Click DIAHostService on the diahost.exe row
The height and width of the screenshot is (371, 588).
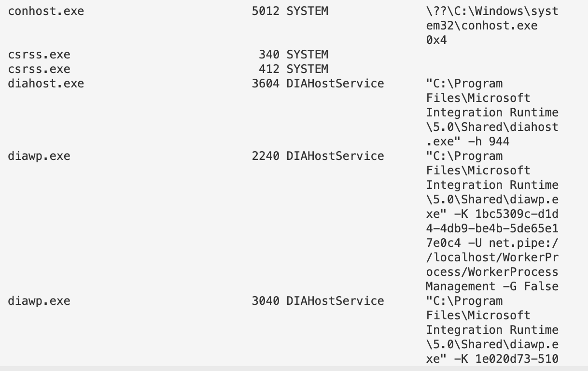(x=335, y=84)
